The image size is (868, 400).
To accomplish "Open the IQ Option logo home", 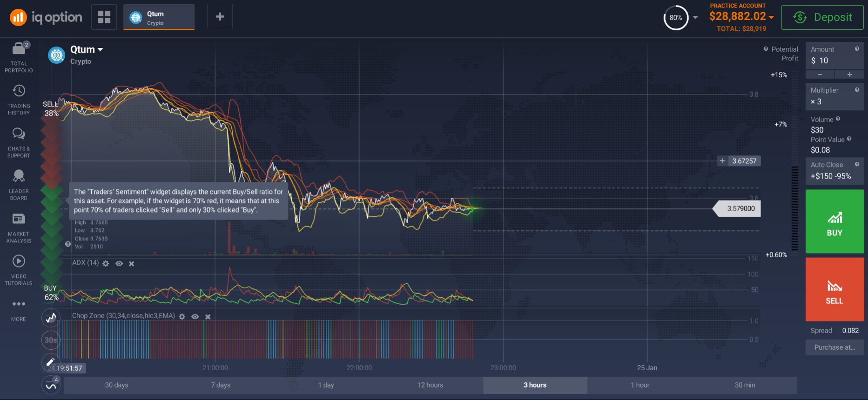I will (46, 18).
